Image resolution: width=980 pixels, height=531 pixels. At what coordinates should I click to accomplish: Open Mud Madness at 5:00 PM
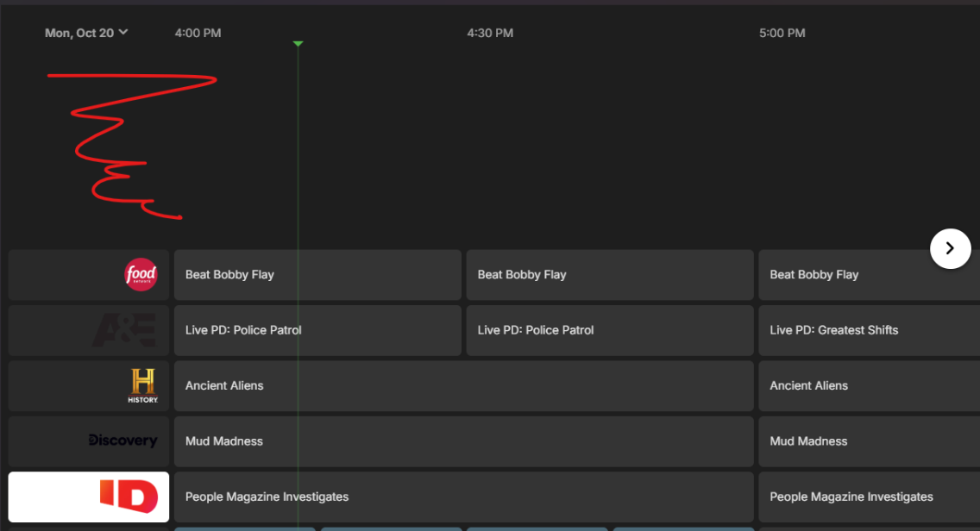[870, 441]
